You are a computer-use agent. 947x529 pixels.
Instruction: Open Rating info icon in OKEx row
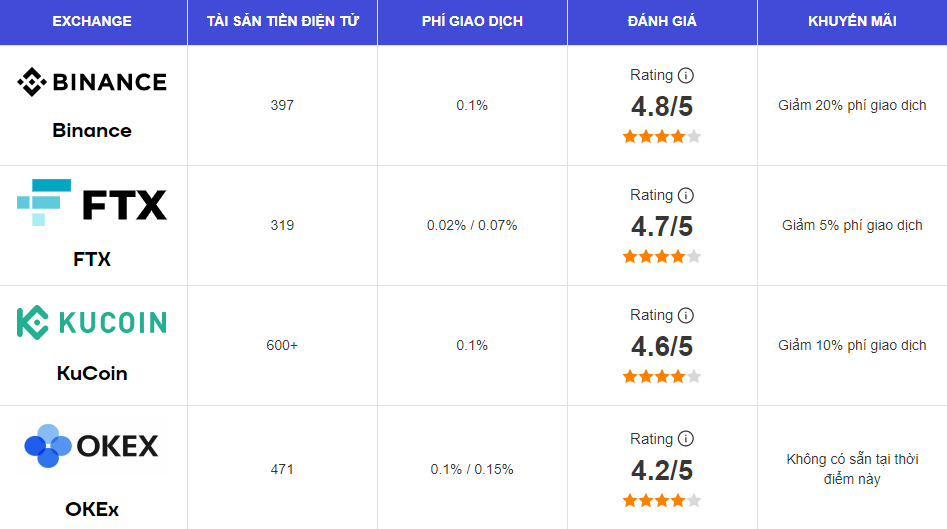pyautogui.click(x=685, y=439)
